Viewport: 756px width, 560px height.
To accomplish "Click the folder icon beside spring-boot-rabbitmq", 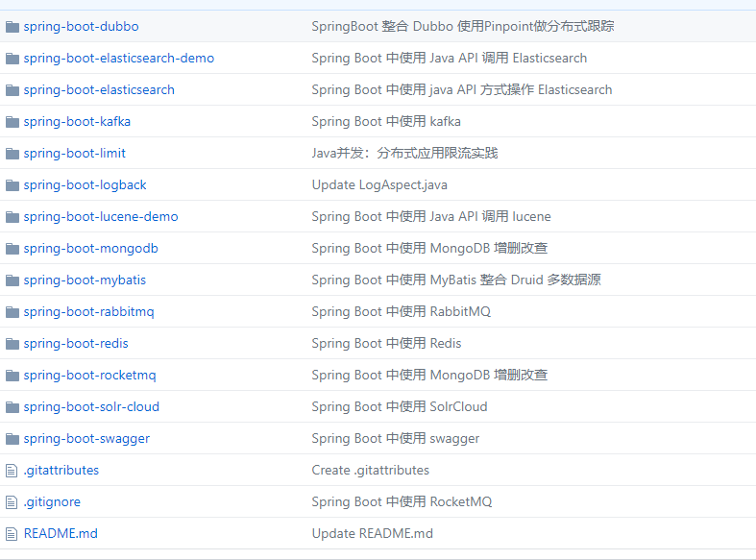I will point(12,312).
